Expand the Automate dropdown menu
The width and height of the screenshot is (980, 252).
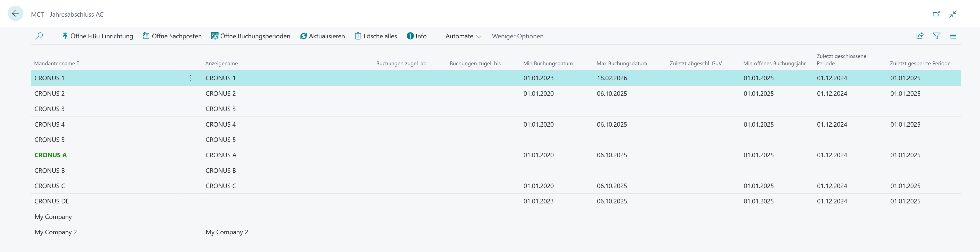(463, 36)
